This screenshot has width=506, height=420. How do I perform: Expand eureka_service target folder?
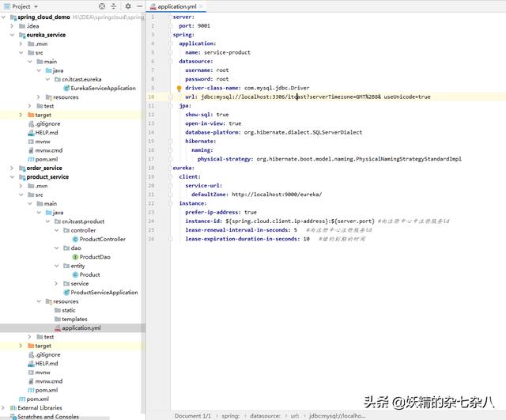(21, 115)
